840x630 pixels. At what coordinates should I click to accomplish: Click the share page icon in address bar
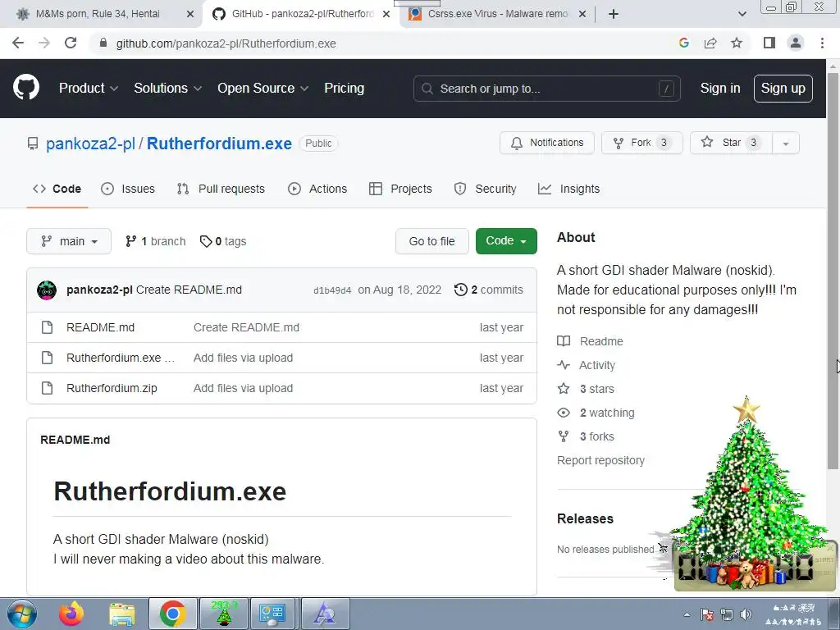(710, 43)
